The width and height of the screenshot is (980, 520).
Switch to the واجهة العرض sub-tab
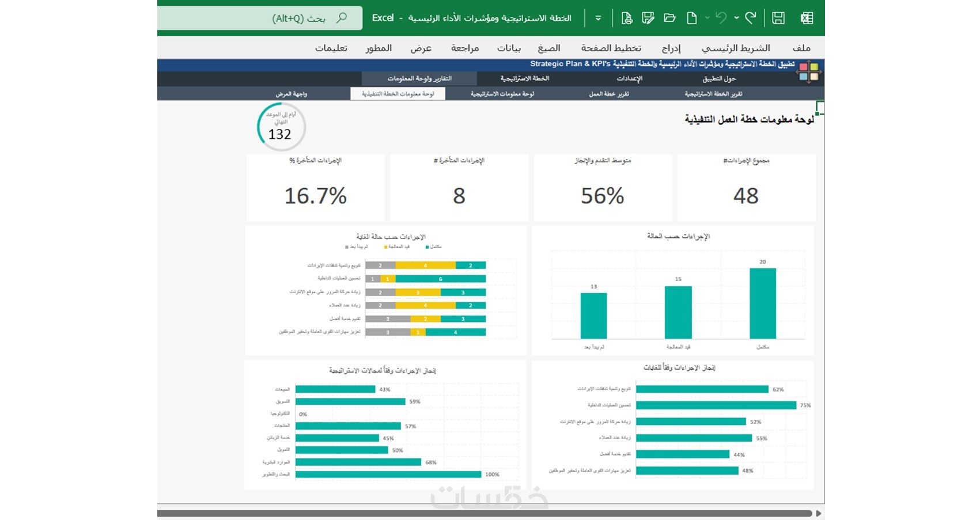[x=292, y=94]
